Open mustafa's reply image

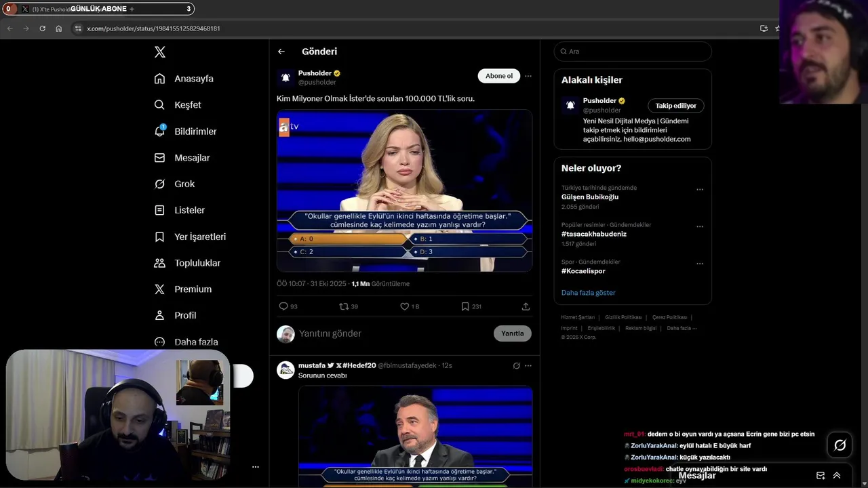click(415, 436)
